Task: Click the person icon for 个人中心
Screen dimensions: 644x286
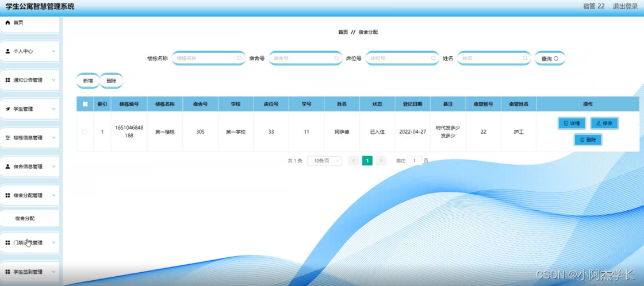Action: tap(7, 51)
